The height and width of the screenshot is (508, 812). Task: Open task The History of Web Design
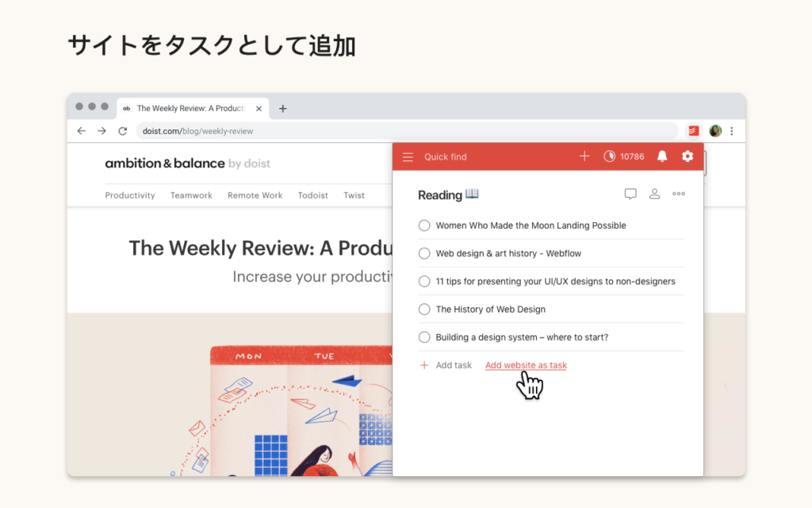(490, 310)
